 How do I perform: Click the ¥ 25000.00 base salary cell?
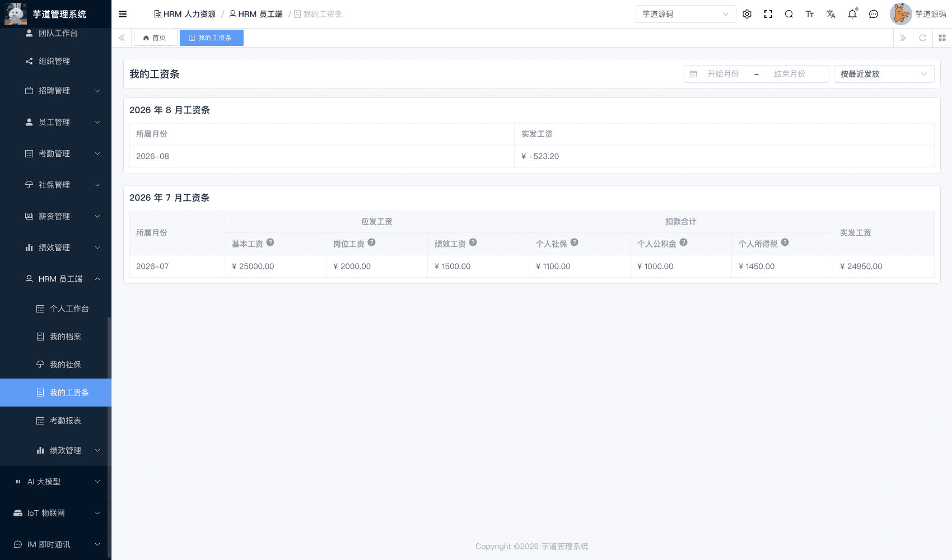(276, 267)
